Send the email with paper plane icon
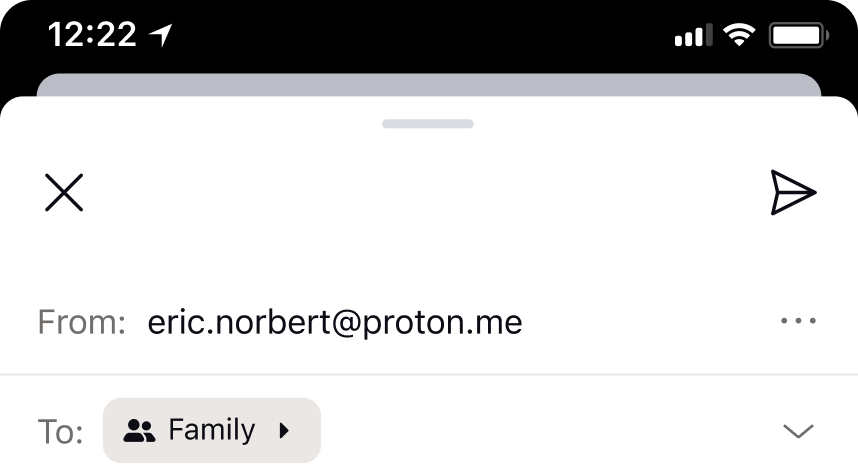Viewport: 858px width, 472px height. pyautogui.click(x=793, y=193)
